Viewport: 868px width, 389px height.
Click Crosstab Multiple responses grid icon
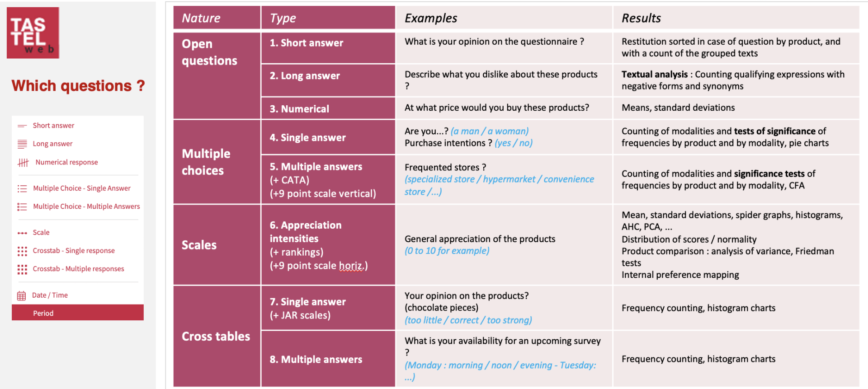point(22,269)
